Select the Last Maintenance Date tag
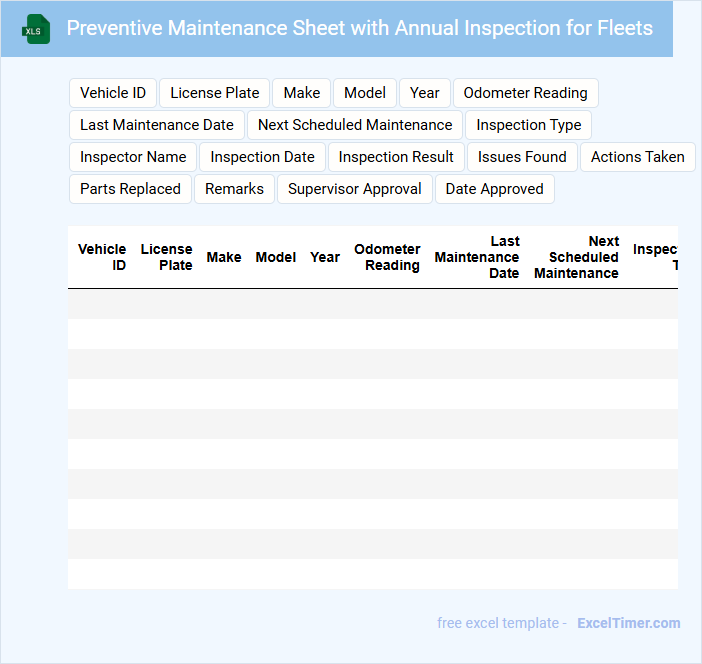 coord(157,125)
